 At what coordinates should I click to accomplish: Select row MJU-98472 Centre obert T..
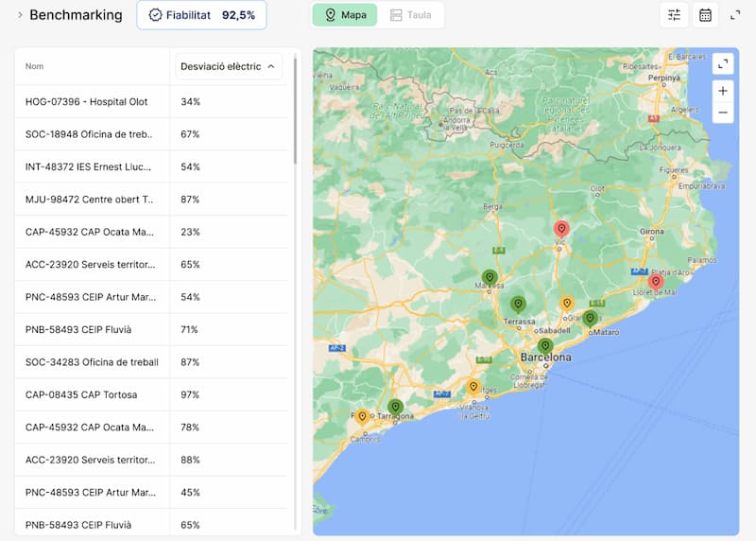(x=151, y=200)
